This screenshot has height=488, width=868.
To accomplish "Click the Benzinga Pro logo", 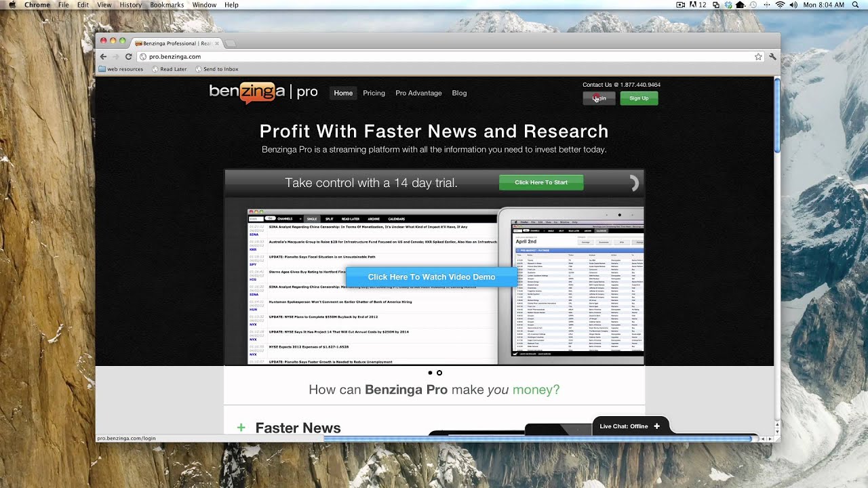I will [263, 93].
